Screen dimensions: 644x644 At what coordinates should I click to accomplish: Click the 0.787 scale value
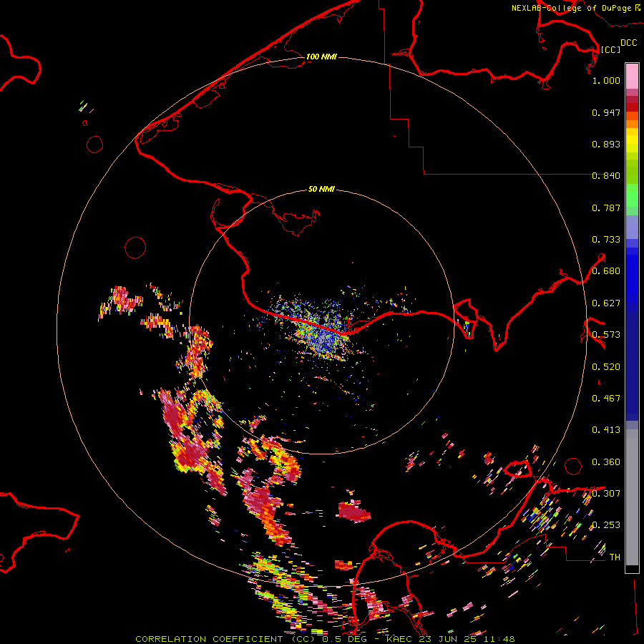click(606, 208)
